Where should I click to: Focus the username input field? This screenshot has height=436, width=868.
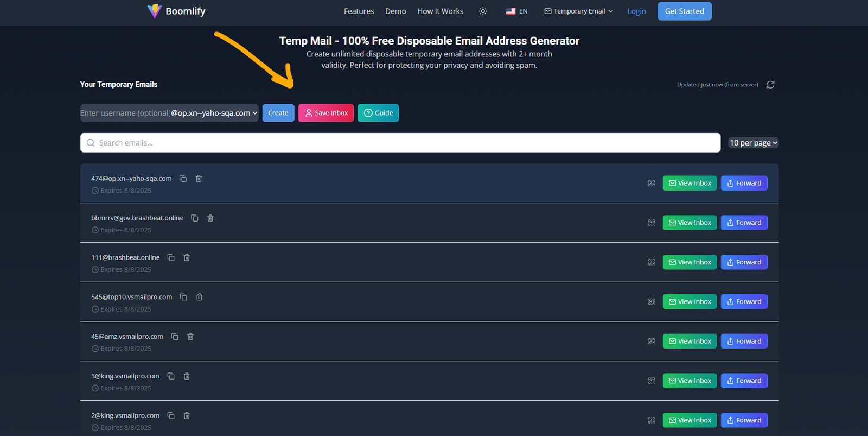[125, 113]
